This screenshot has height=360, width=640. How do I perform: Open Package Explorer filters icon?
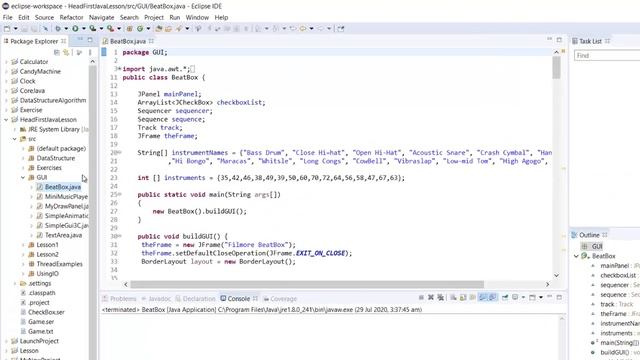pyautogui.click(x=79, y=52)
